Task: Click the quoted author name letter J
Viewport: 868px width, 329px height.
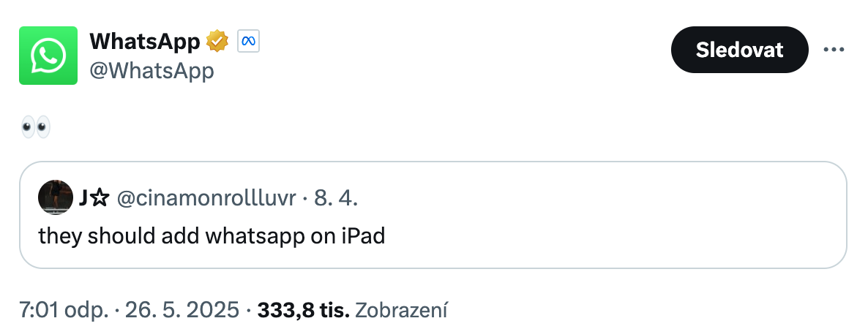Action: [84, 198]
